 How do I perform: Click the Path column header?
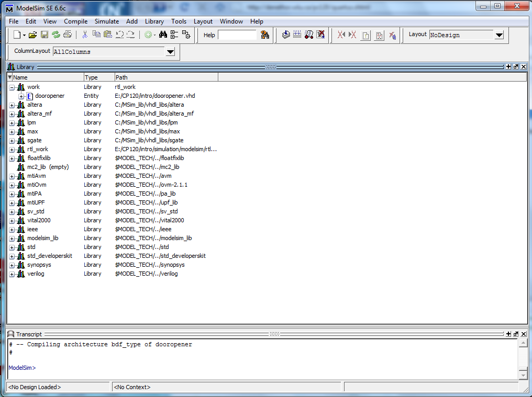(167, 77)
